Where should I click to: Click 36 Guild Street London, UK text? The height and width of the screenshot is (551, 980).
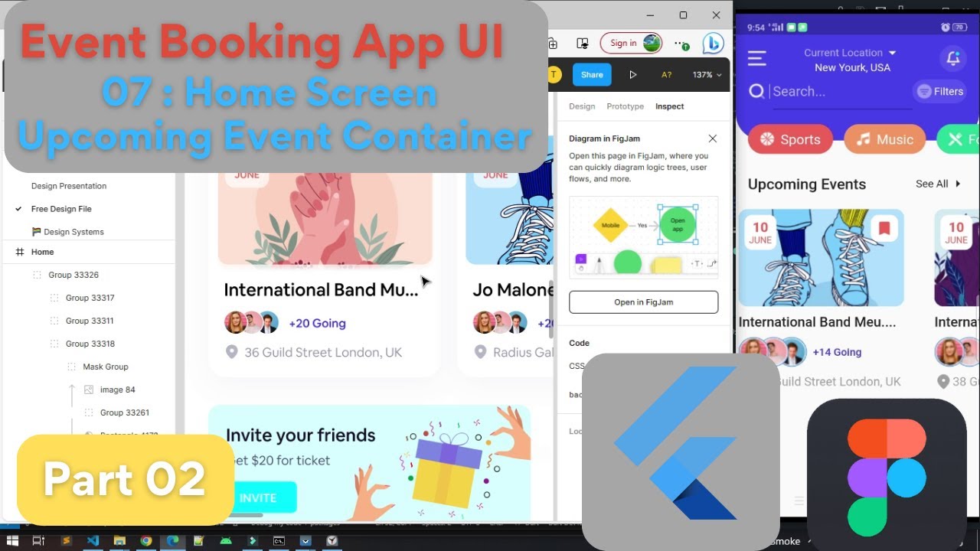323,352
